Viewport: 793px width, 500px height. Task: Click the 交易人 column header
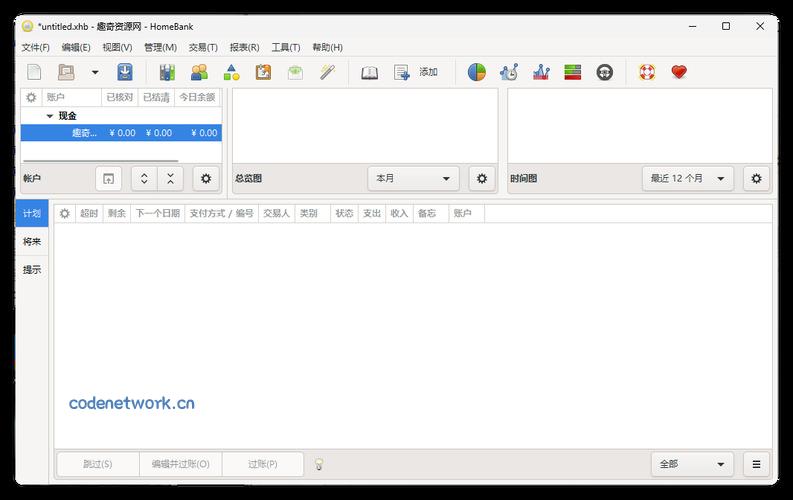point(276,213)
